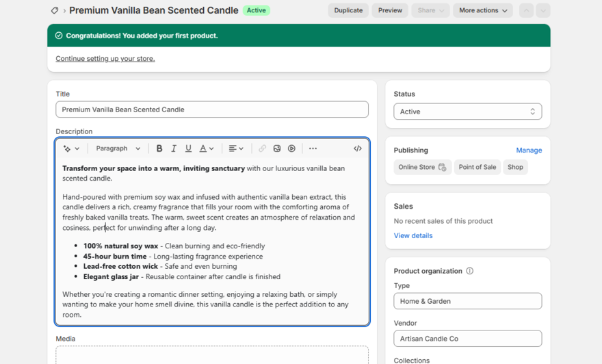
Task: Click the 'Lead-free cotton wick' bullet text
Action: click(120, 266)
